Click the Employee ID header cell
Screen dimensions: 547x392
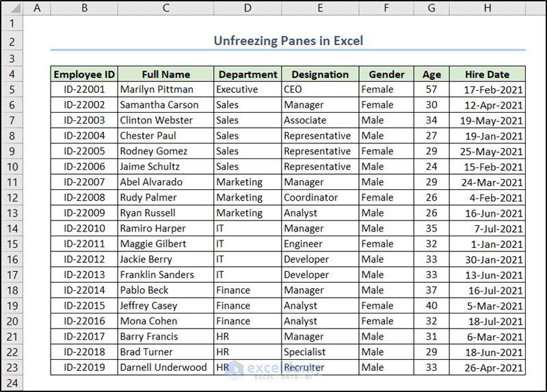(84, 74)
